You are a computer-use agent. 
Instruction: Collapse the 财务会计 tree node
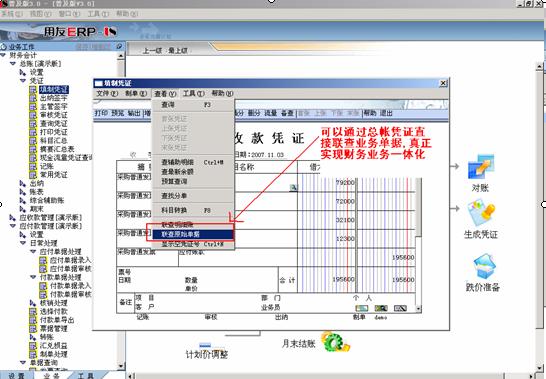[x=3, y=55]
